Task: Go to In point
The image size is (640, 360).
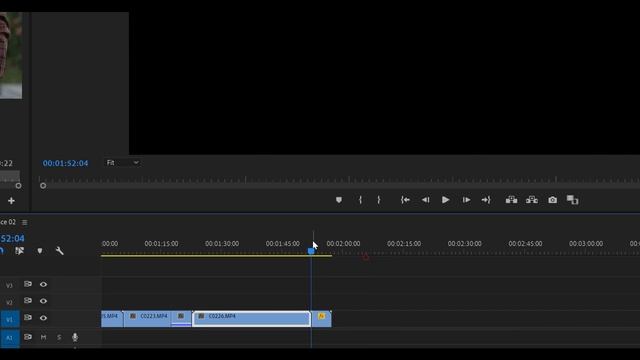Action: 405,200
